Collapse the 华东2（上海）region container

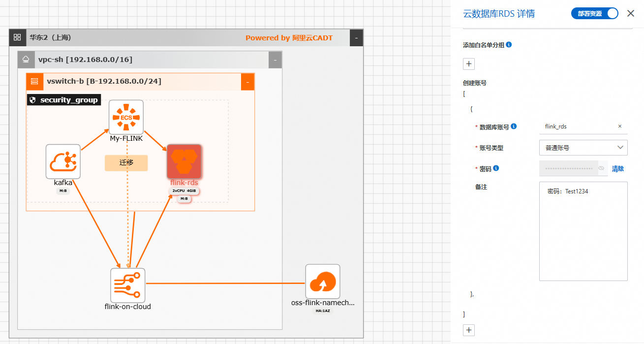click(356, 37)
